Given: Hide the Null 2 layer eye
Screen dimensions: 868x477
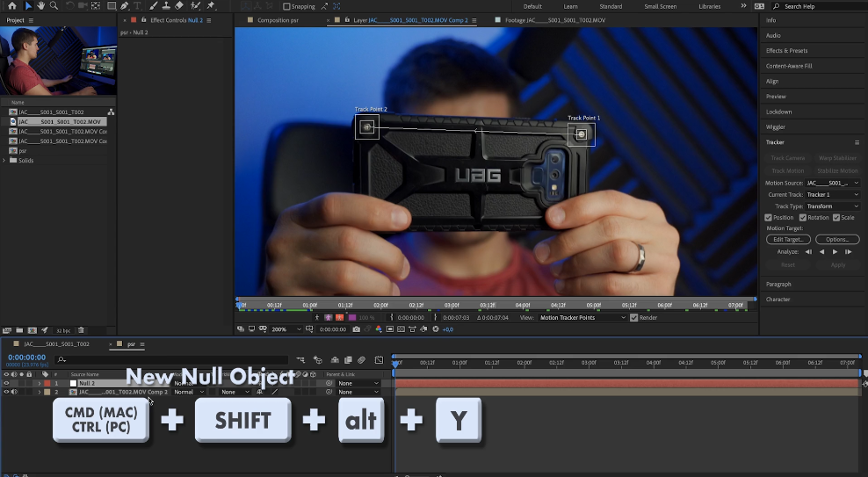Looking at the screenshot, I should tap(7, 383).
